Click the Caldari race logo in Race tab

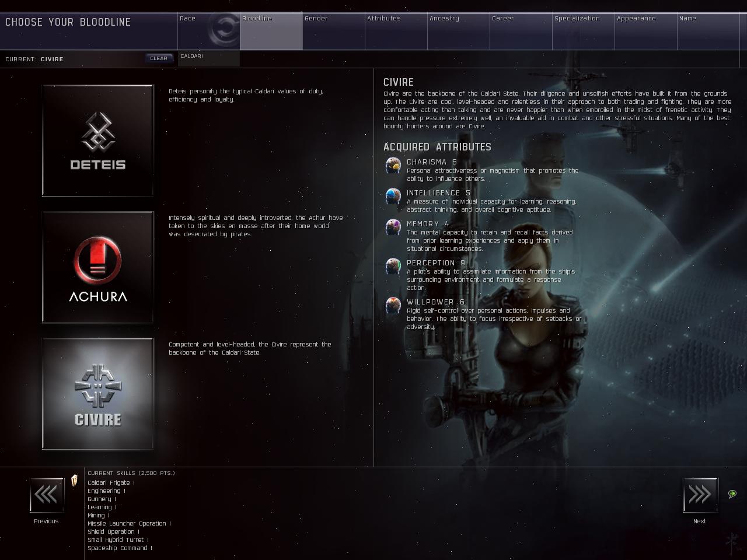tap(222, 30)
